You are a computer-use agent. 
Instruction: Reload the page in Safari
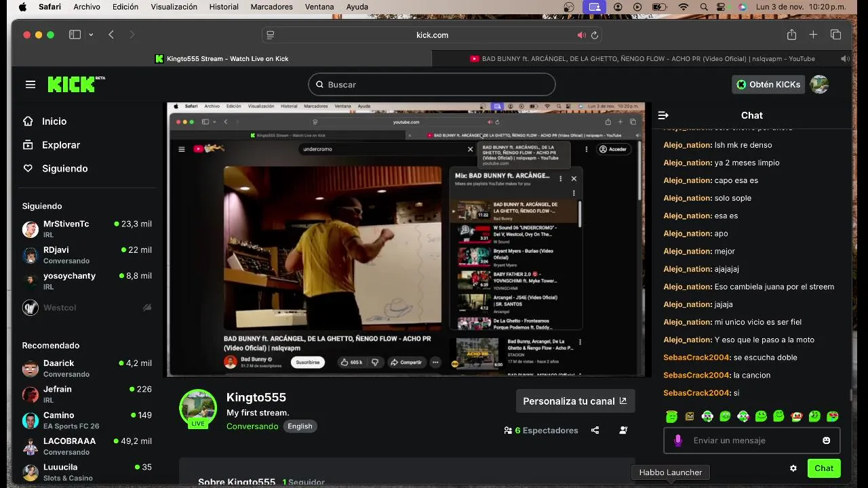[x=595, y=35]
